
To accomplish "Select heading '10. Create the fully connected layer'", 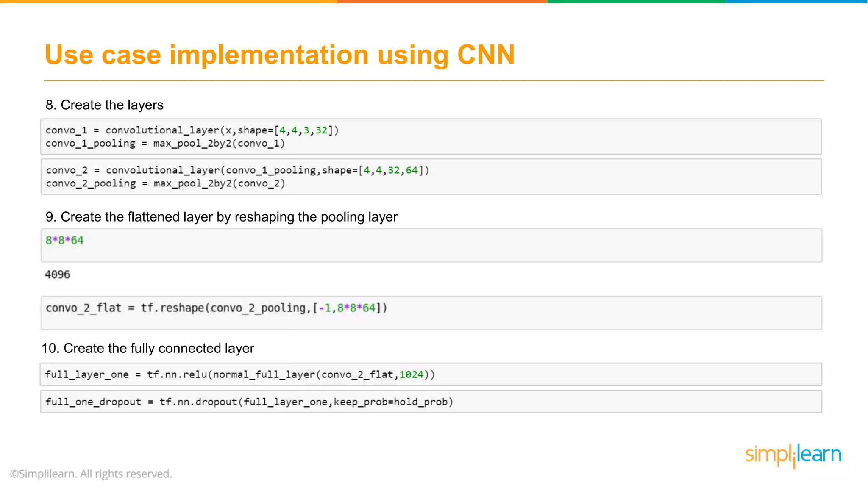I will click(x=148, y=348).
